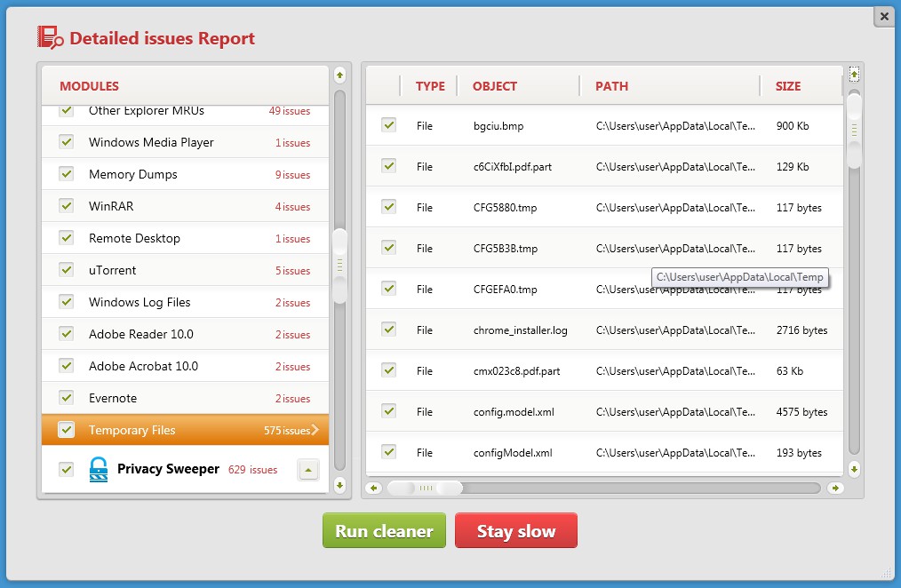The image size is (901, 588).
Task: Click the modules list scroll-up arrow
Action: (x=339, y=75)
